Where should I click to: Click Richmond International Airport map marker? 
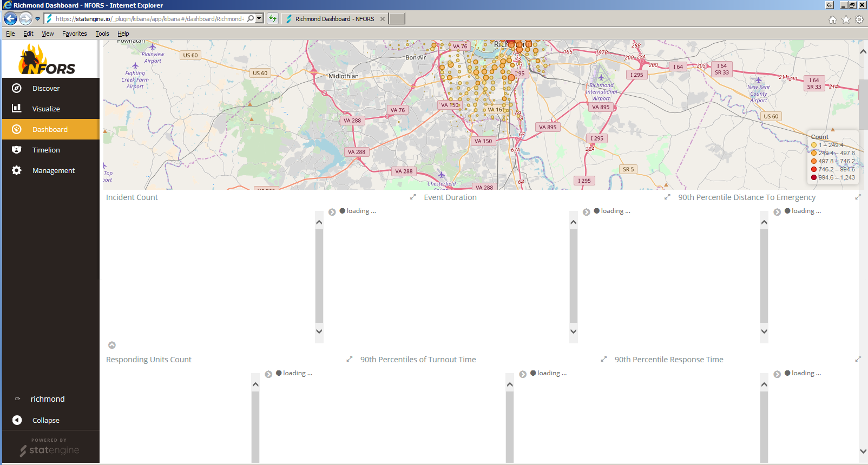click(601, 78)
